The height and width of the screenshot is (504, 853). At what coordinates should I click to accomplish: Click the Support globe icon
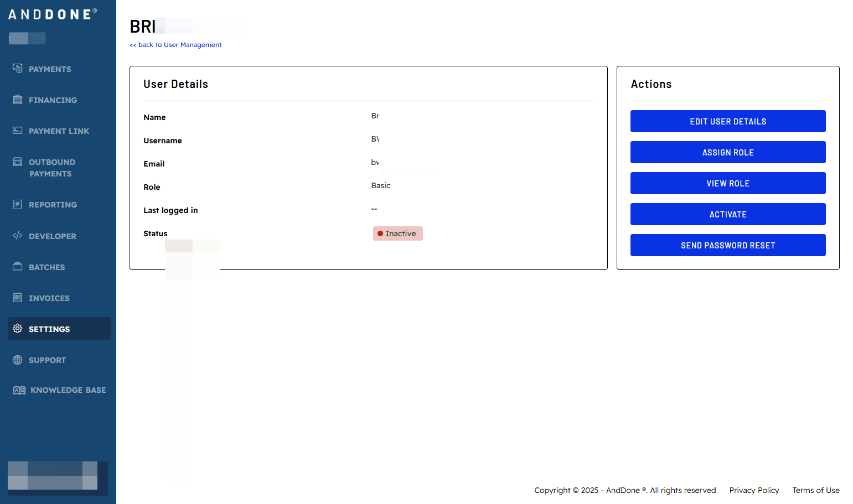click(18, 360)
